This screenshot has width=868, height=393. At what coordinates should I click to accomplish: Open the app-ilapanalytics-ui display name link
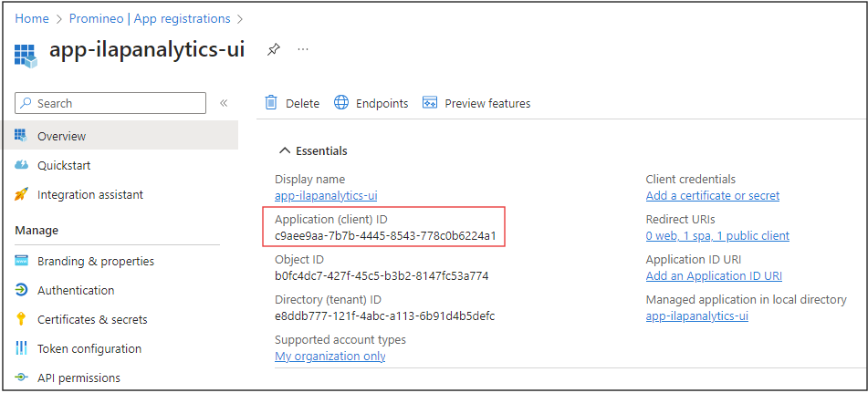(x=326, y=196)
